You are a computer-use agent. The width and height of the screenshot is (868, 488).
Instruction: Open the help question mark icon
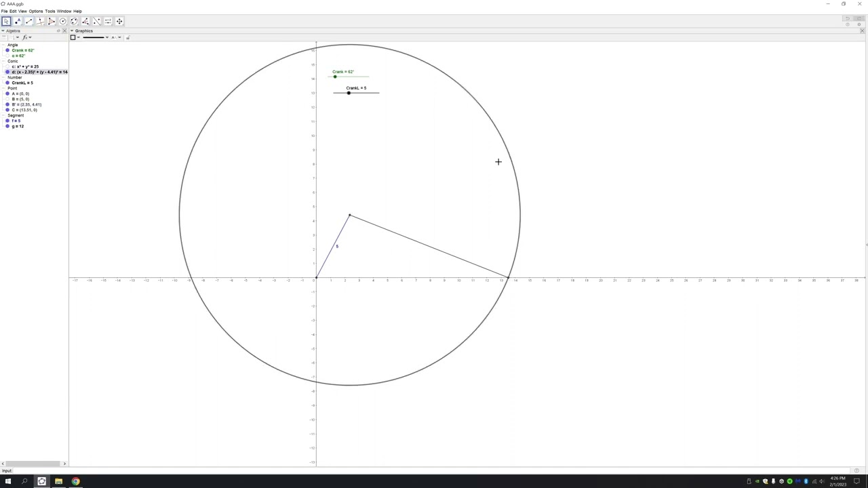coord(848,24)
